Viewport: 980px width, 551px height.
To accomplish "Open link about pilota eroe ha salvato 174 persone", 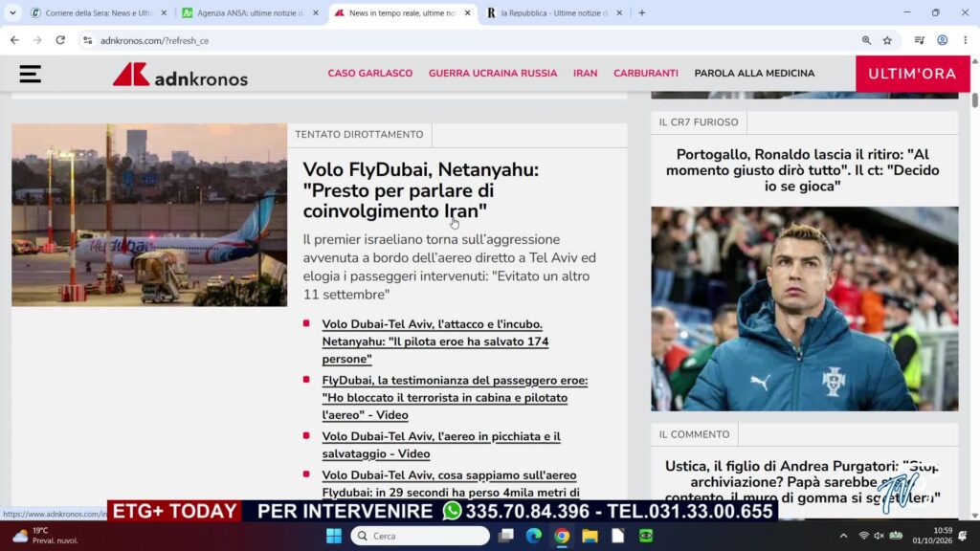I will (435, 342).
